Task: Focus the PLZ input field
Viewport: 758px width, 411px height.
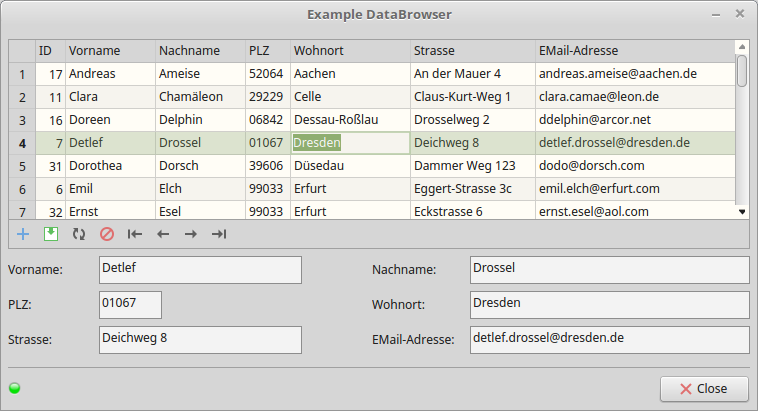Action: click(x=130, y=305)
